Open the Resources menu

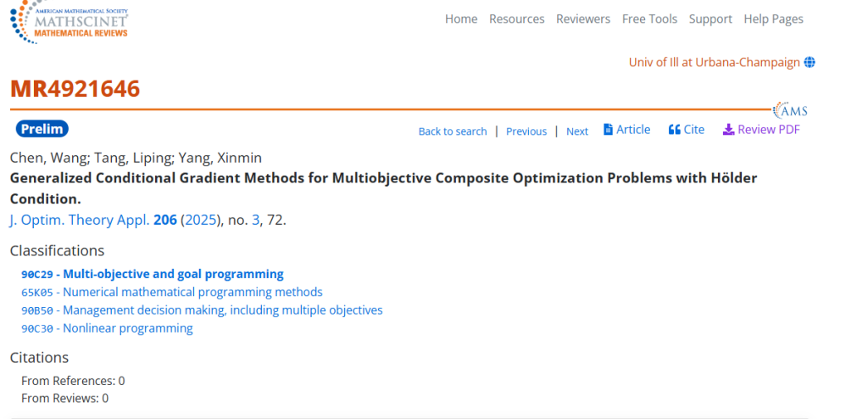tap(516, 19)
